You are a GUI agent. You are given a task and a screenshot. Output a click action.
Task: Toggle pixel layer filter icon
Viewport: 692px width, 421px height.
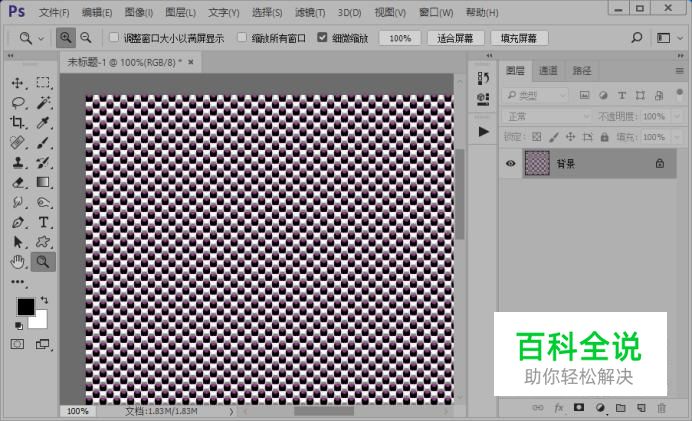[x=584, y=95]
